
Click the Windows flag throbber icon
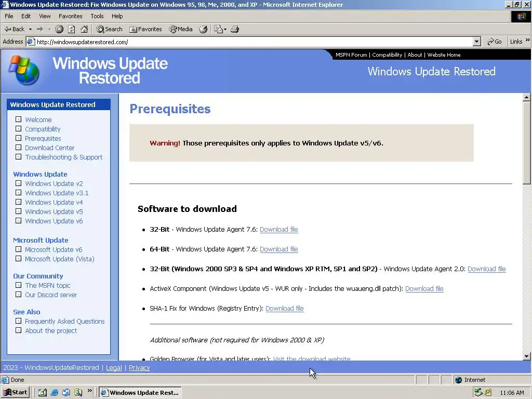point(521,16)
